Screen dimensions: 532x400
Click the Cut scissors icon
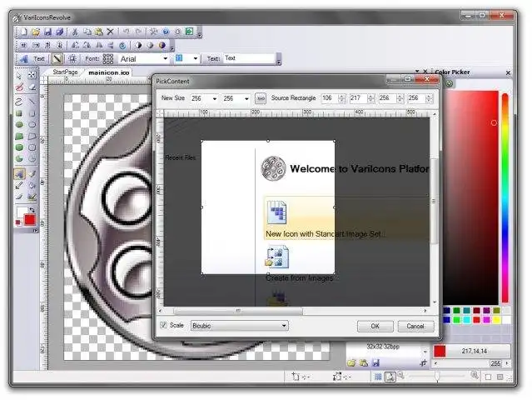pos(75,32)
